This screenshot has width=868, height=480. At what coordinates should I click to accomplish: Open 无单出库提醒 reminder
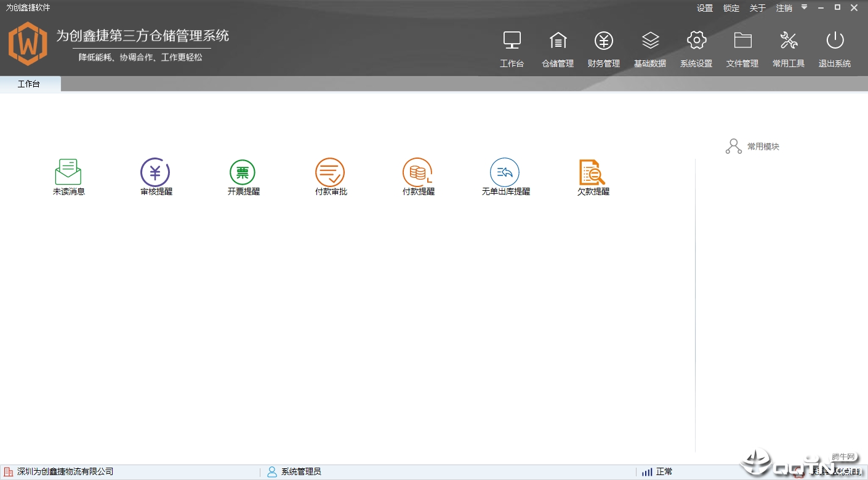coord(505,178)
